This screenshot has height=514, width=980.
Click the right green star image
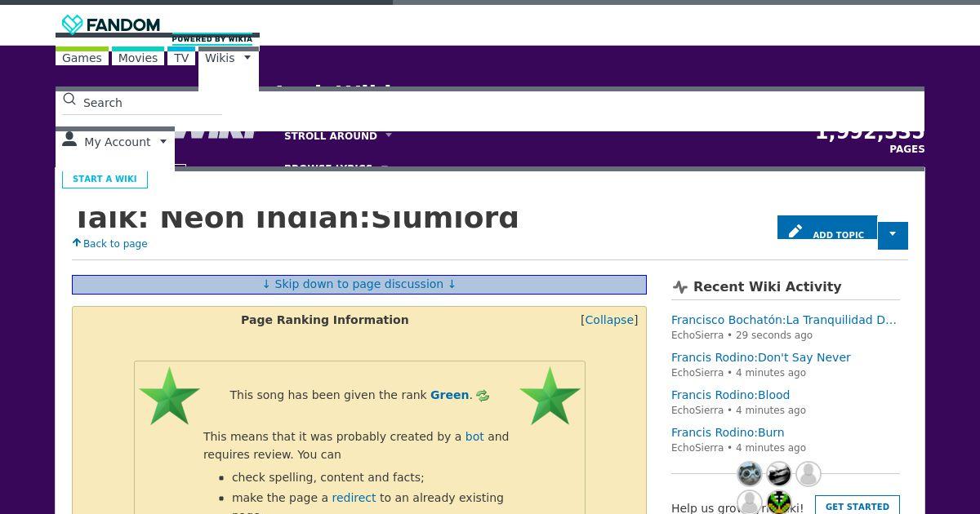point(550,396)
